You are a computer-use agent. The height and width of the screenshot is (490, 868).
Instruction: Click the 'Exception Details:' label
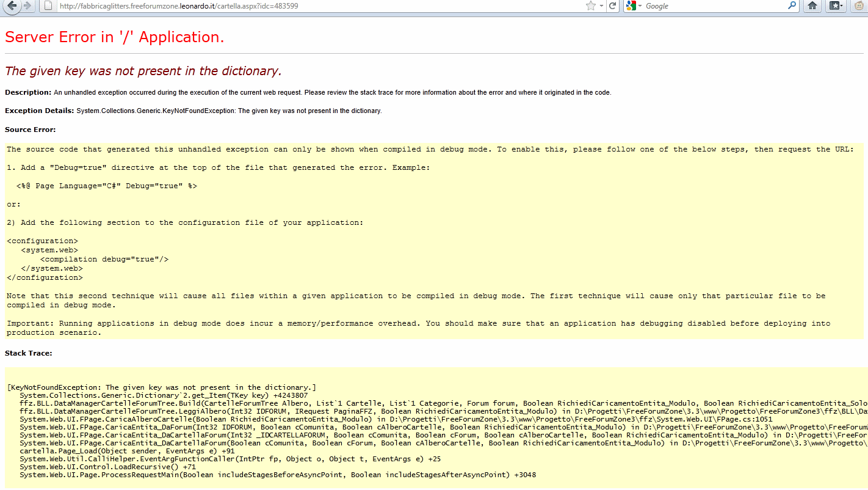tap(40, 111)
